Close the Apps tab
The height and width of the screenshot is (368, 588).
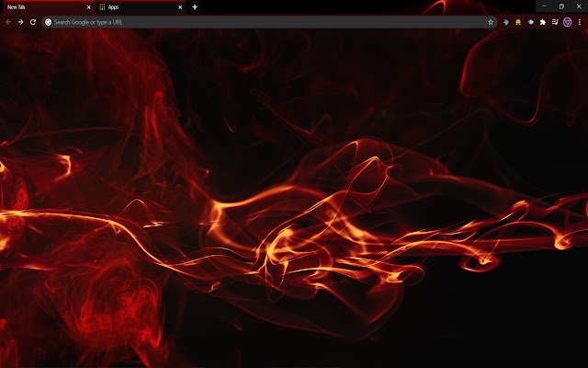click(x=180, y=7)
